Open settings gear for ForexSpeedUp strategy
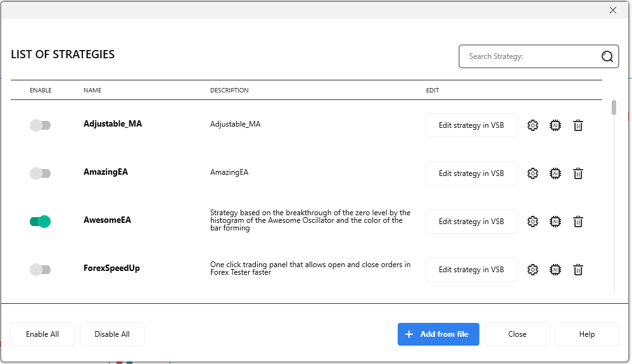Viewport: 632px width, 364px height. coord(533,270)
